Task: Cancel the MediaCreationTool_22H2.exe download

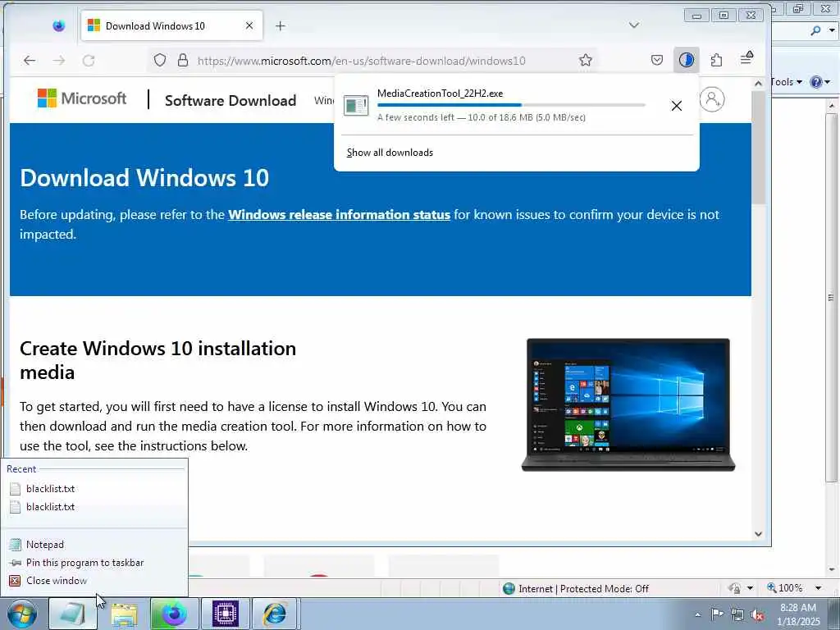Action: 677,106
